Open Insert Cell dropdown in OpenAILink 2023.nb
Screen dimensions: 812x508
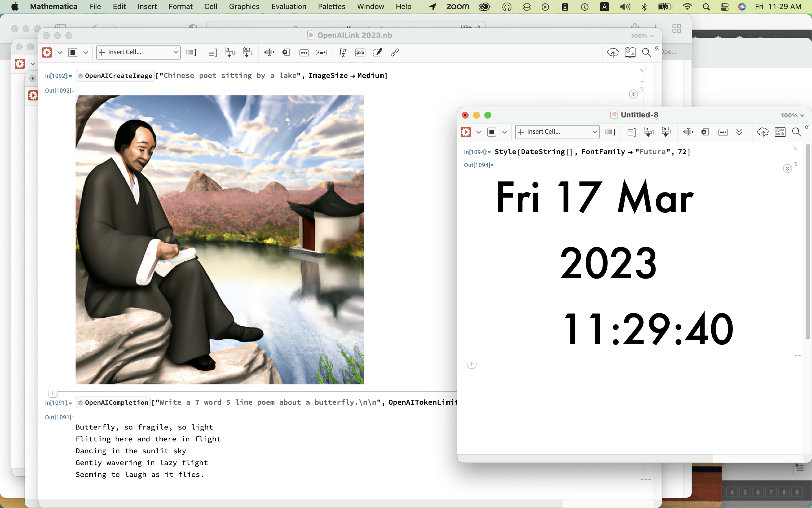pyautogui.click(x=138, y=52)
